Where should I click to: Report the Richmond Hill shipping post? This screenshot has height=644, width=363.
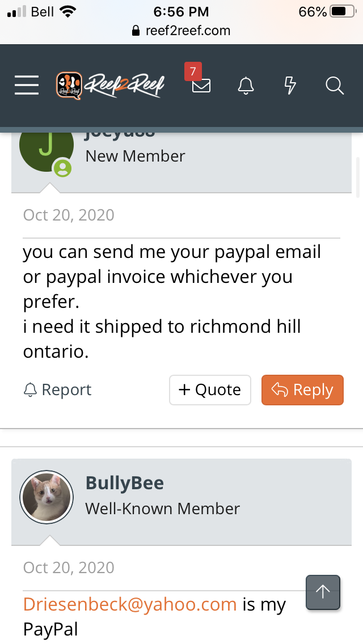(58, 390)
